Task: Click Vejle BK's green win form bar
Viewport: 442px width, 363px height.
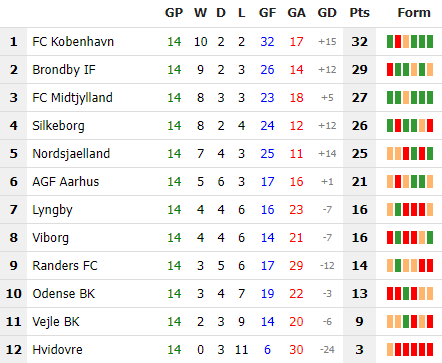Action: 406,322
